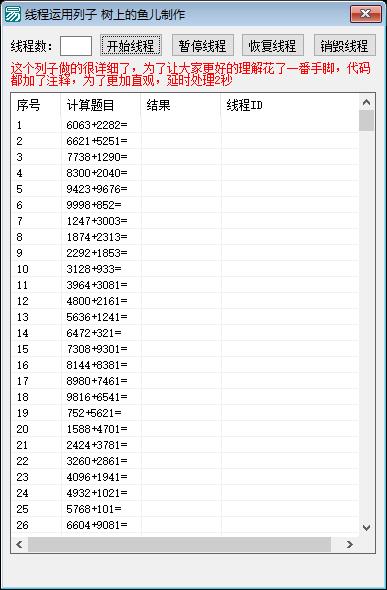Click the horizontal scroll right arrow

click(x=350, y=544)
